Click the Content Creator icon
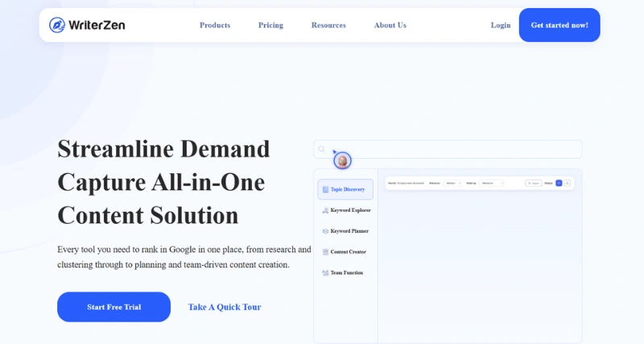The width and height of the screenshot is (644, 344). tap(325, 252)
